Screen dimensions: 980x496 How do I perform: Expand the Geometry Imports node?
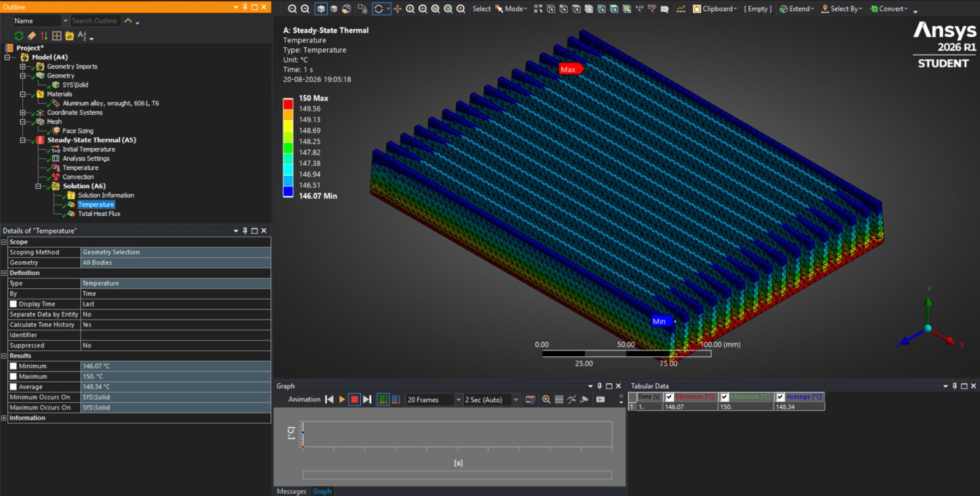point(23,66)
